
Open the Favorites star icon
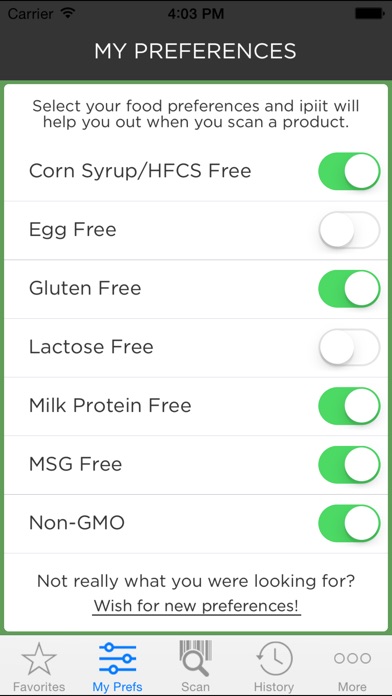click(39, 659)
